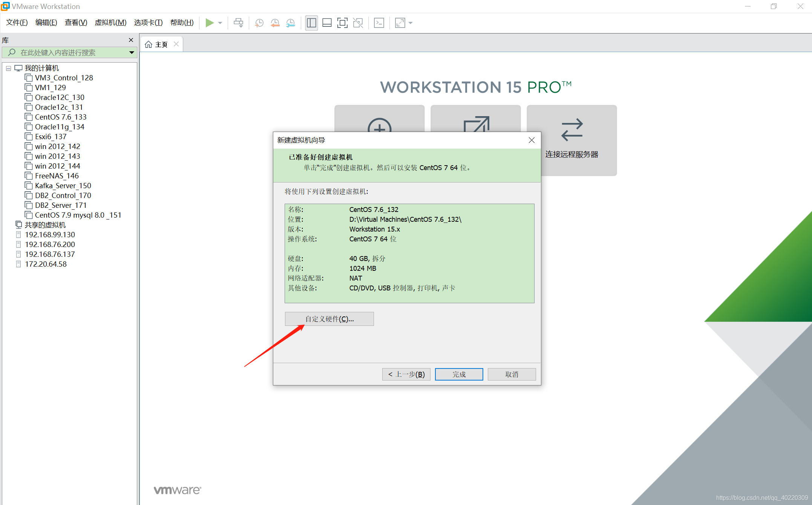Click the 取消 button to cancel
This screenshot has height=505, width=812.
pos(510,374)
